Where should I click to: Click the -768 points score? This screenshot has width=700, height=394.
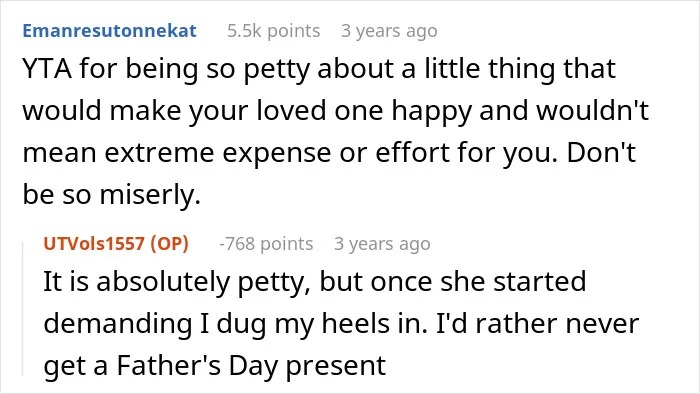click(x=266, y=244)
